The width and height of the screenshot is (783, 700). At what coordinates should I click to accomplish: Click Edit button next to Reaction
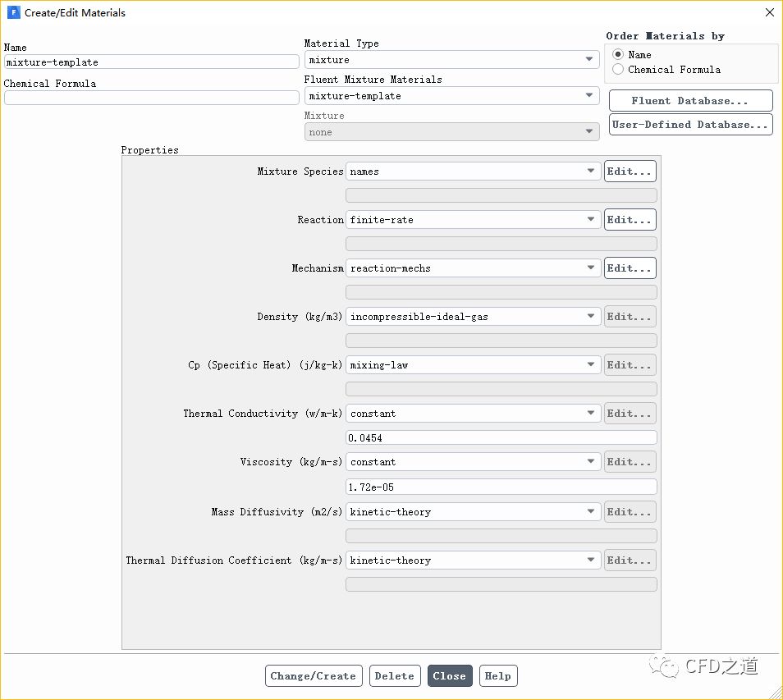click(630, 220)
